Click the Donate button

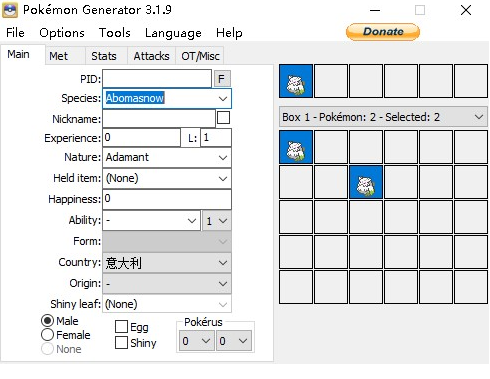click(x=383, y=32)
